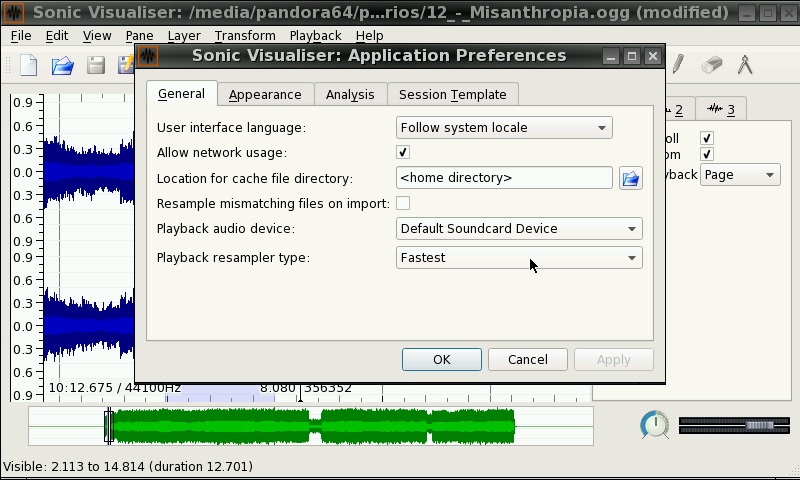Close the Application Preferences dialog
The width and height of the screenshot is (800, 480).
(x=653, y=56)
